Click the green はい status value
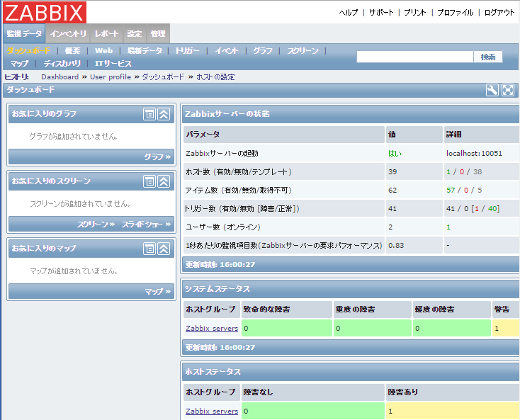The width and height of the screenshot is (520, 420). tap(395, 153)
